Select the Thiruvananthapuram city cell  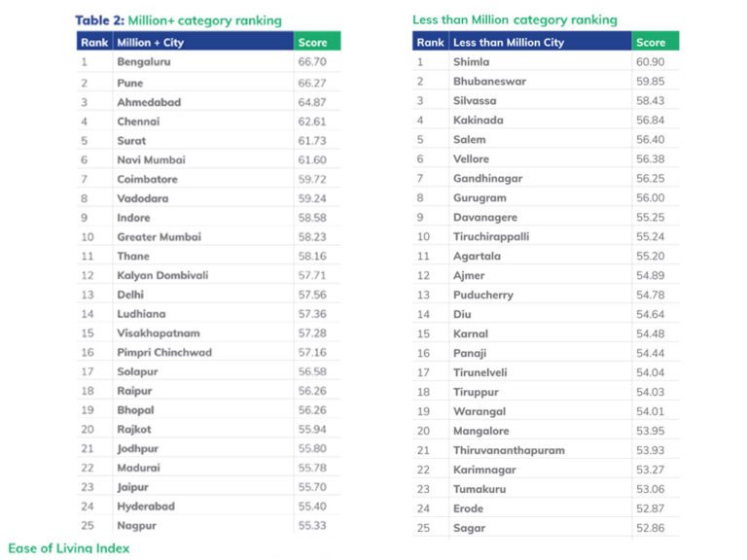point(509,450)
